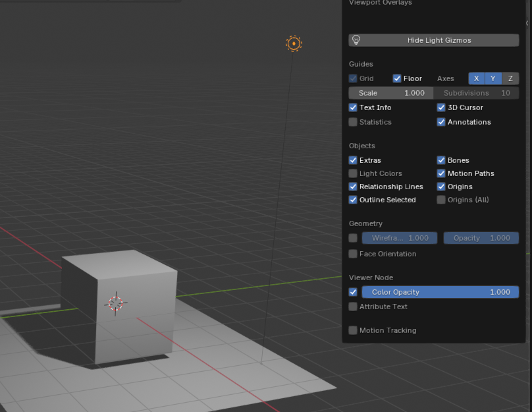Enable Light Colors checkbox

point(353,173)
